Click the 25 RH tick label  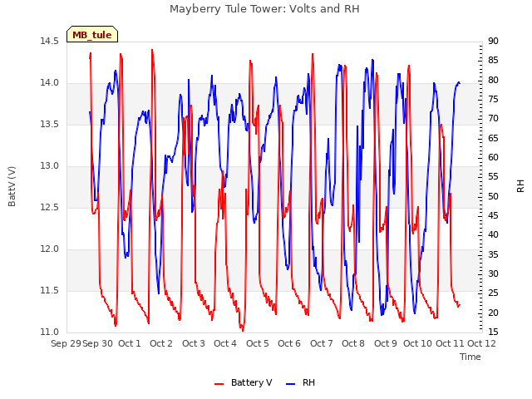(493, 293)
